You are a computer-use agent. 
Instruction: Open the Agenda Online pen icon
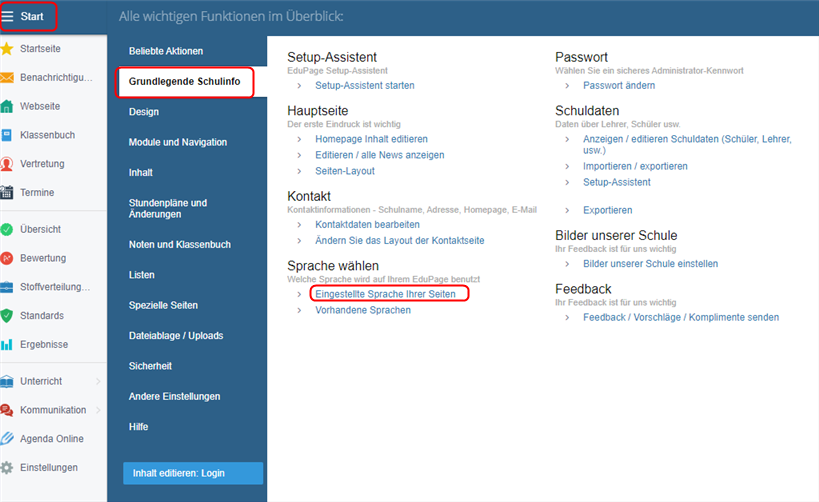7,439
